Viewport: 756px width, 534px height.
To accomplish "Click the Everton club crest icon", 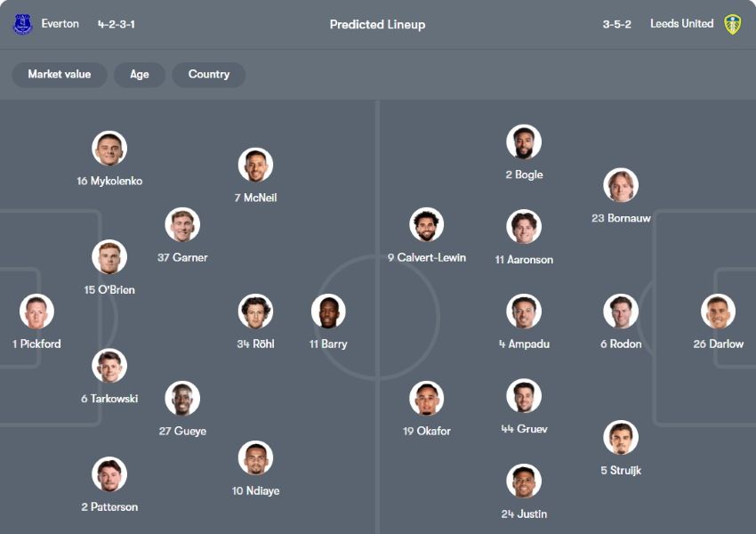I will 22,24.
